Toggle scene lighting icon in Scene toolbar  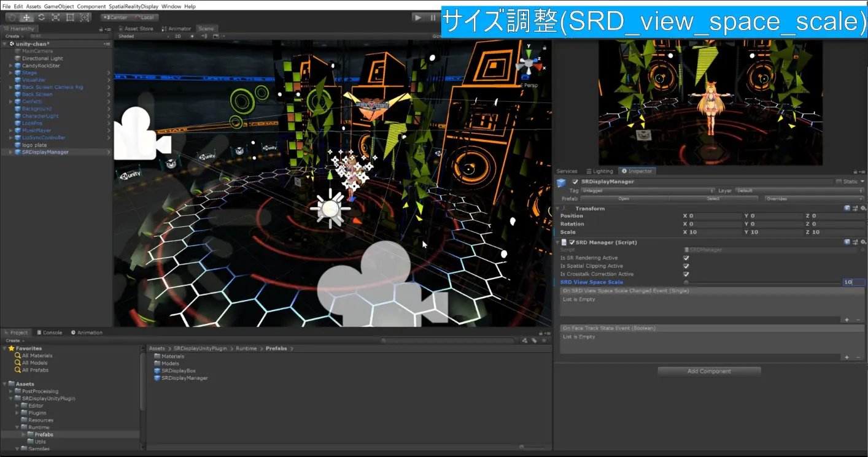pos(192,36)
